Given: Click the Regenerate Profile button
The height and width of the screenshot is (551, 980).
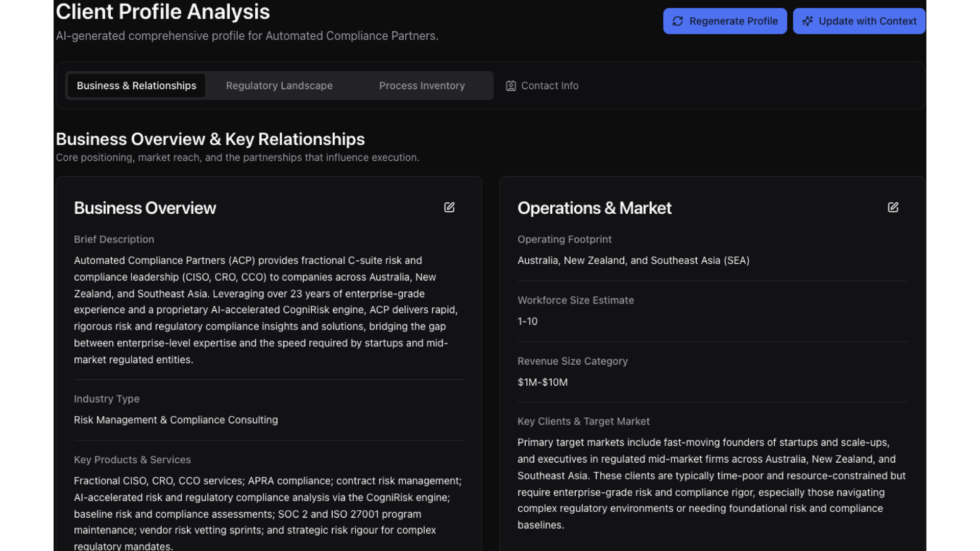Looking at the screenshot, I should tap(724, 21).
